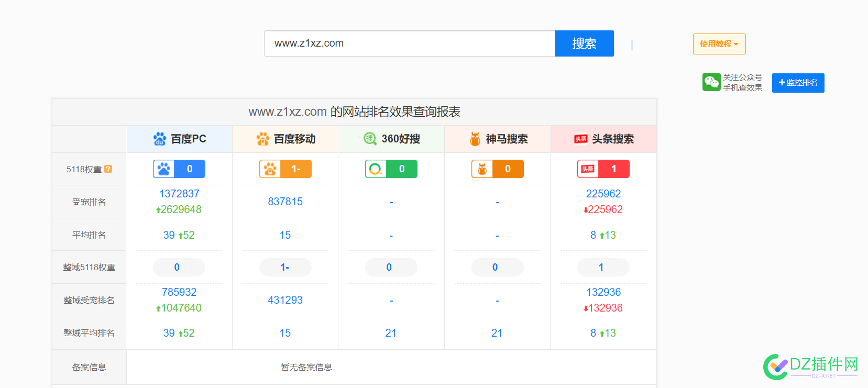Image resolution: width=868 pixels, height=388 pixels.
Task: Click the 整域受宠排名 row label
Action: (89, 301)
